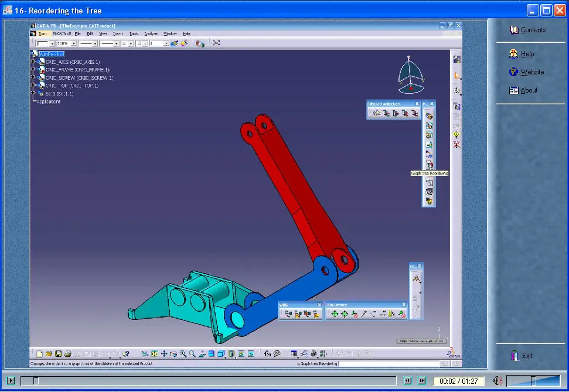Click the Print icon in bottom toolbar
The height and width of the screenshot is (392, 569).
click(x=67, y=353)
